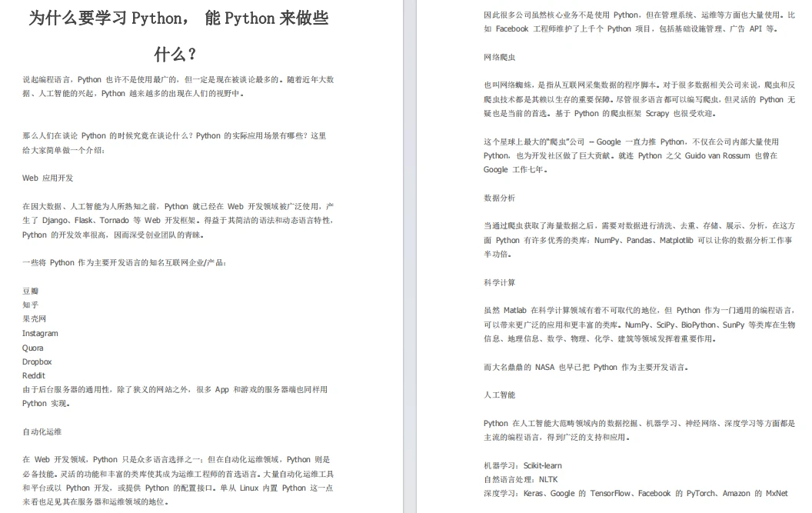The width and height of the screenshot is (812, 513).
Task: Select the list item 'Quora'
Action: tap(32, 348)
